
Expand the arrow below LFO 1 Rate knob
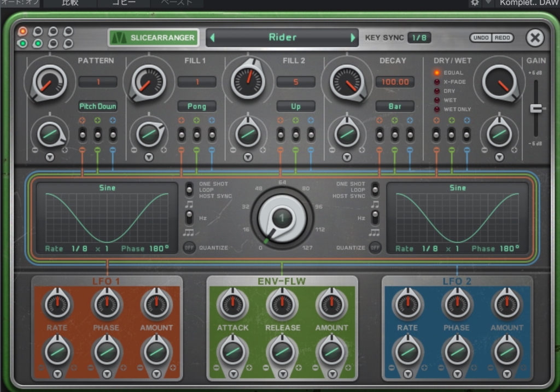click(x=57, y=374)
